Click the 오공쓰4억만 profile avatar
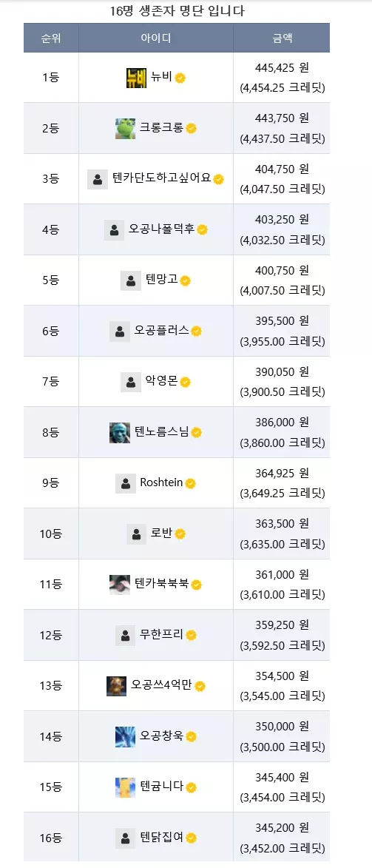This screenshot has height=868, width=372. pyautogui.click(x=116, y=686)
